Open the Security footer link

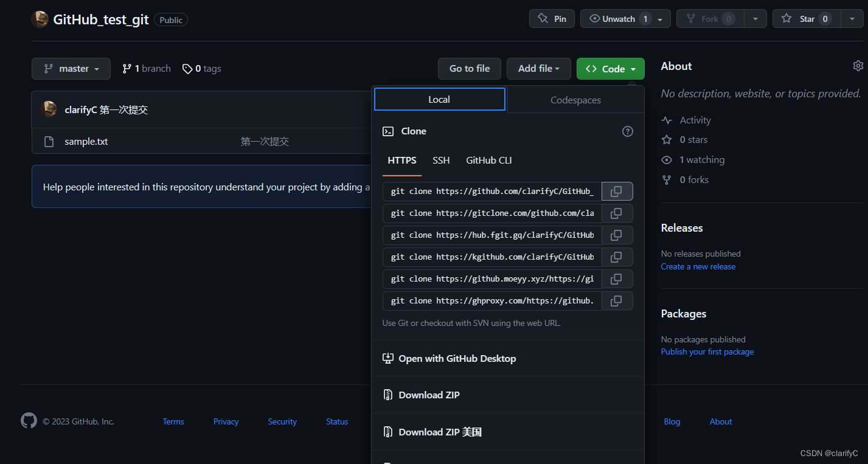[x=282, y=422]
